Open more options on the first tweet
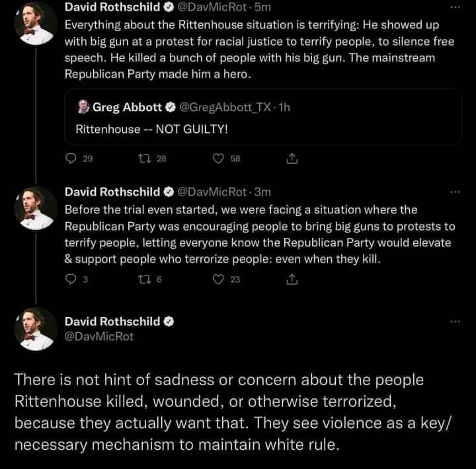This screenshot has width=476, height=469. [x=454, y=8]
